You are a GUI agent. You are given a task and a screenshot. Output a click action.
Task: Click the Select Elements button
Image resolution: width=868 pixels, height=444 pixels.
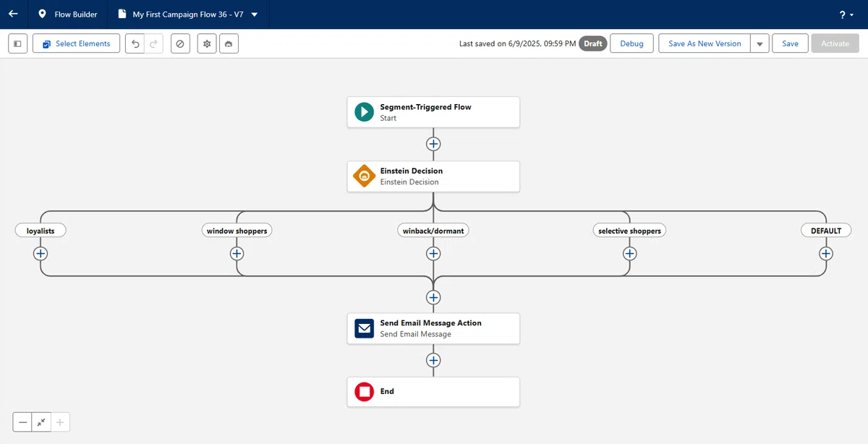(76, 43)
